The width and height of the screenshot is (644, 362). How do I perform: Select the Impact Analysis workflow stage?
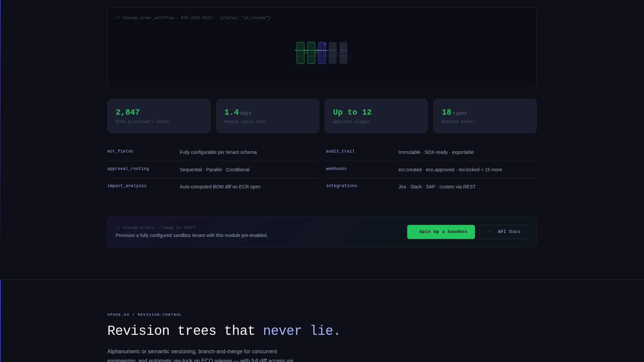(x=311, y=53)
